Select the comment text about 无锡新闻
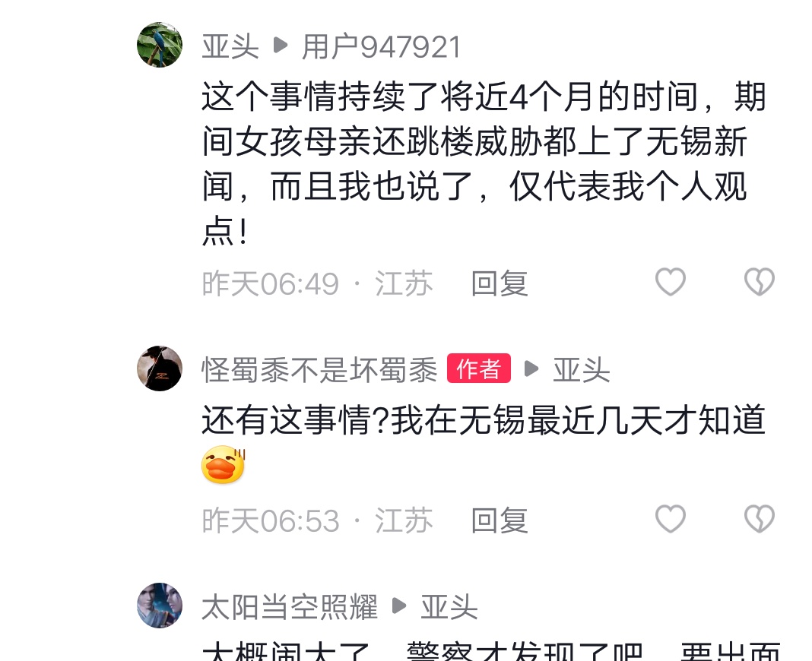Viewport: 812px width, 661px height. tap(484, 163)
